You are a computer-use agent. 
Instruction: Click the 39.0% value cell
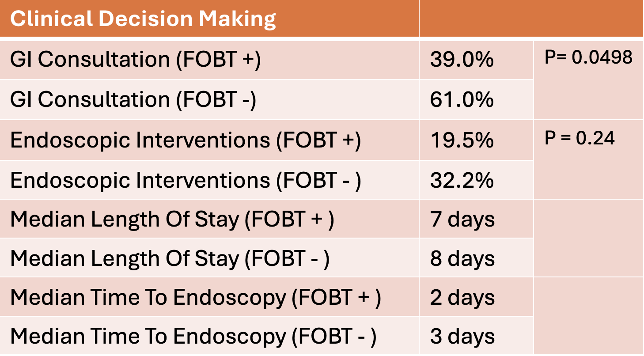(x=476, y=60)
